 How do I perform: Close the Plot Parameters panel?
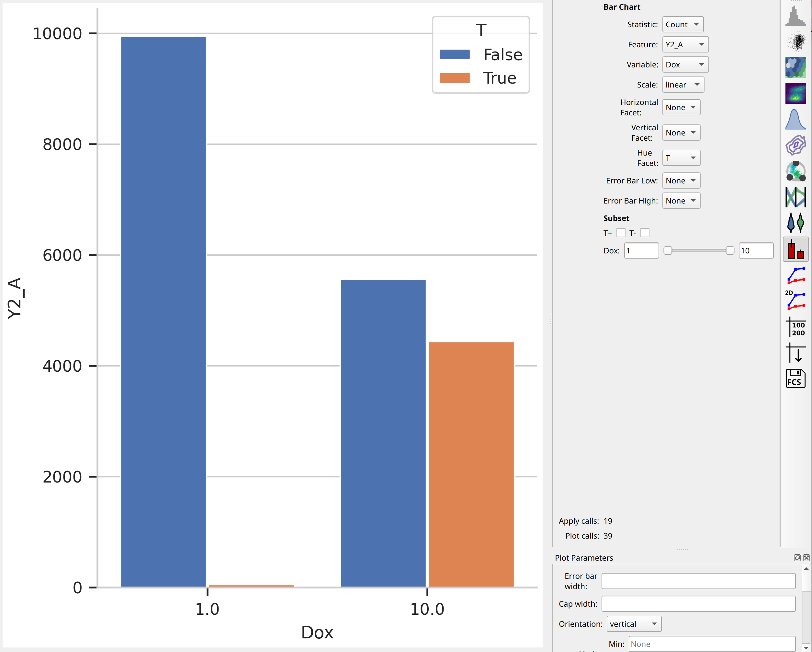click(x=806, y=558)
